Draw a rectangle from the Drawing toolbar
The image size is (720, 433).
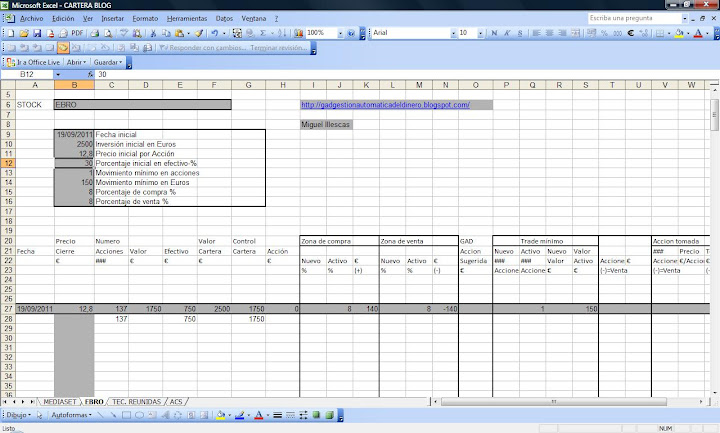126,415
